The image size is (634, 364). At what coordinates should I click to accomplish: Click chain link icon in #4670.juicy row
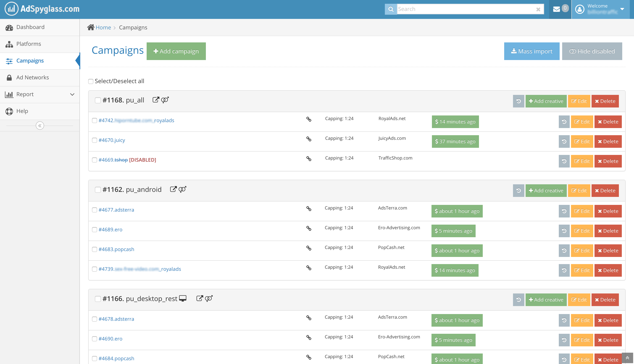(309, 139)
